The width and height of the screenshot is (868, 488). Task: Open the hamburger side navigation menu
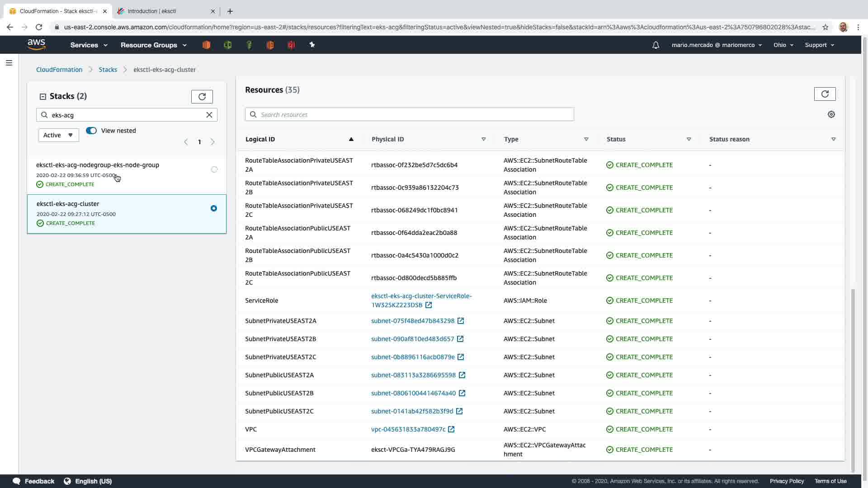(x=9, y=63)
